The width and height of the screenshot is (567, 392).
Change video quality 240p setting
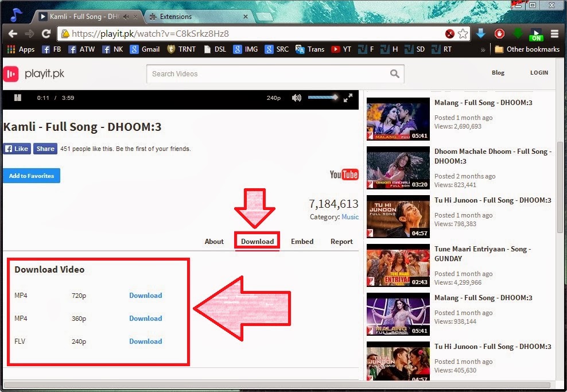coord(274,98)
